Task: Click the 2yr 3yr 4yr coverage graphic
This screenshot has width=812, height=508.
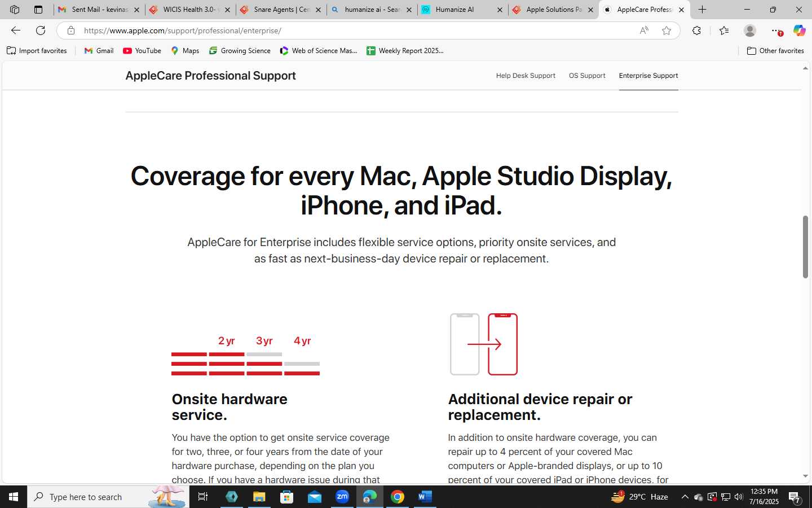Action: (x=245, y=355)
